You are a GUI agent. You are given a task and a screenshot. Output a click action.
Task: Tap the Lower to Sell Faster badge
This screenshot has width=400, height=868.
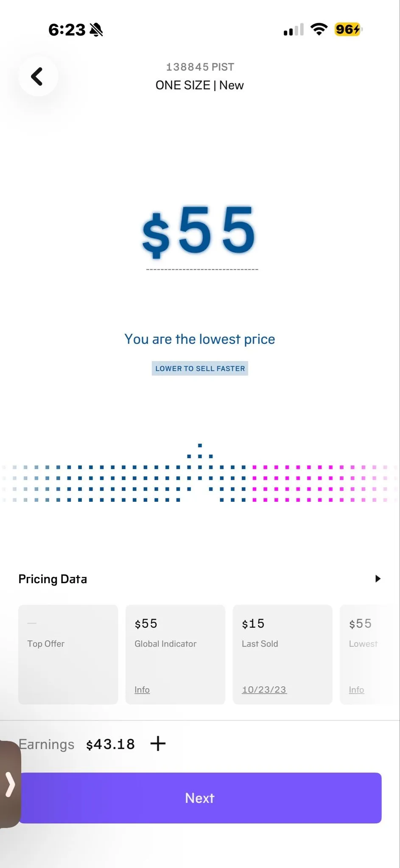pyautogui.click(x=200, y=368)
